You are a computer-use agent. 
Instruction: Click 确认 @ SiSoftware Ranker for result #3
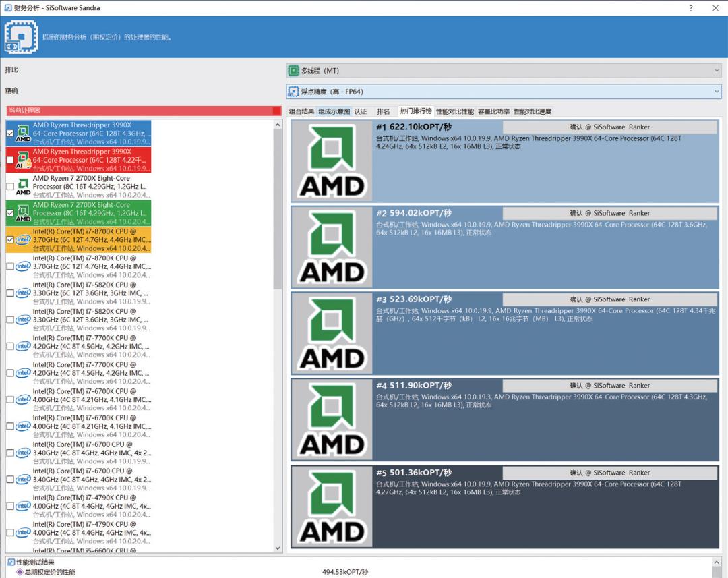tap(609, 299)
